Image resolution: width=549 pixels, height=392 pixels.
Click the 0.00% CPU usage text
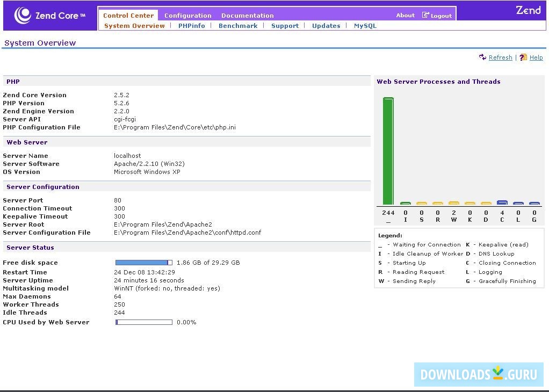[186, 322]
